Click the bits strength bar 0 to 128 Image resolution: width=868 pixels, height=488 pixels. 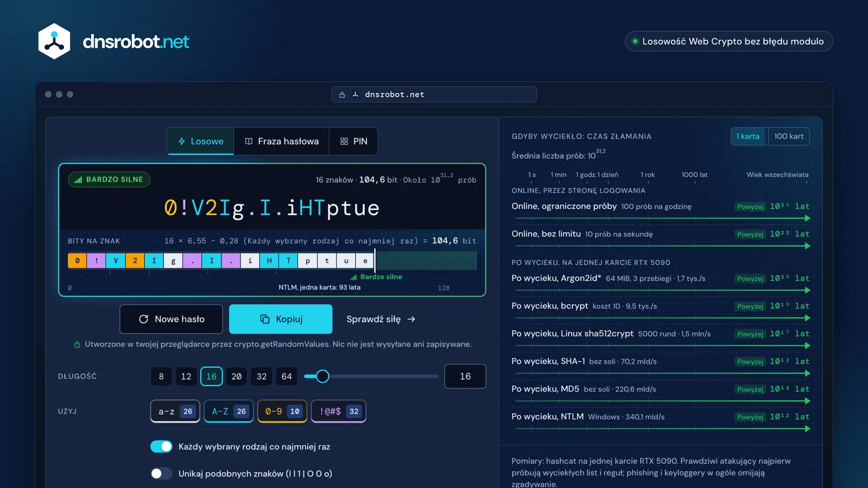tap(272, 261)
